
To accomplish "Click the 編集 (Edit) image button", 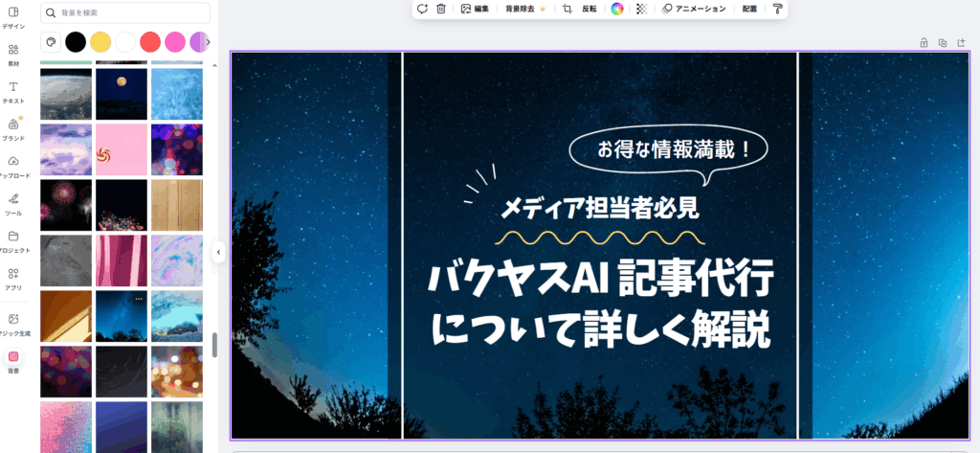I will pyautogui.click(x=475, y=9).
